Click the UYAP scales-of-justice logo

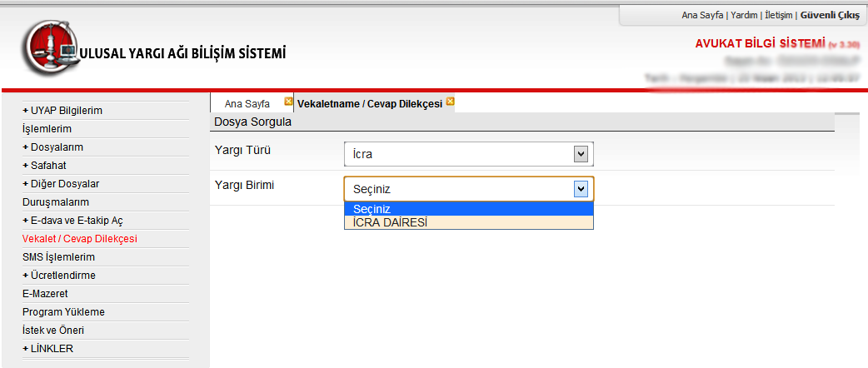tap(51, 48)
